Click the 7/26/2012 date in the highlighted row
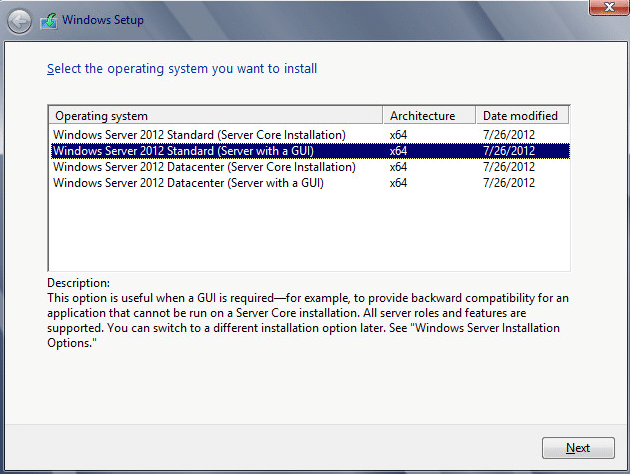Image resolution: width=630 pixels, height=474 pixels. pyautogui.click(x=509, y=151)
